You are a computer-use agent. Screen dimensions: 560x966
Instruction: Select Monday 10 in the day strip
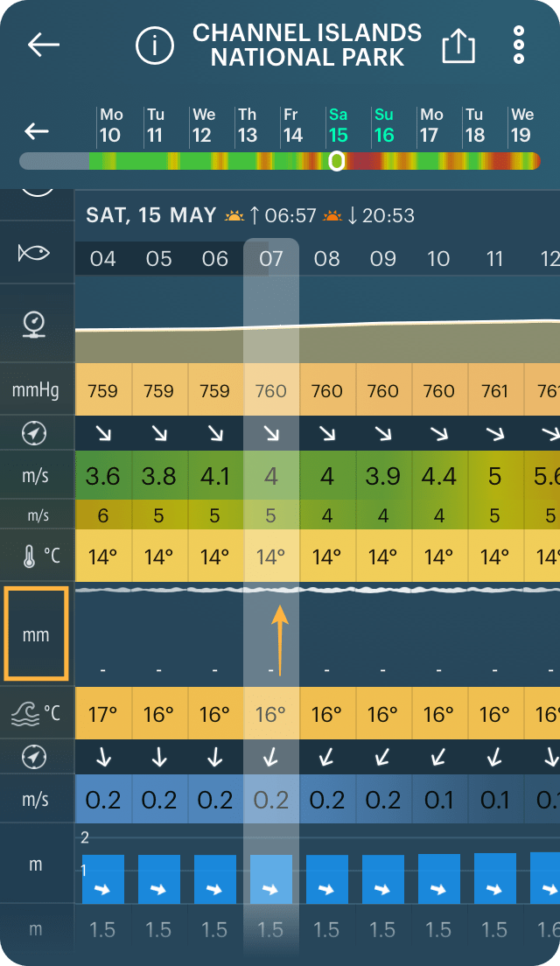110,127
